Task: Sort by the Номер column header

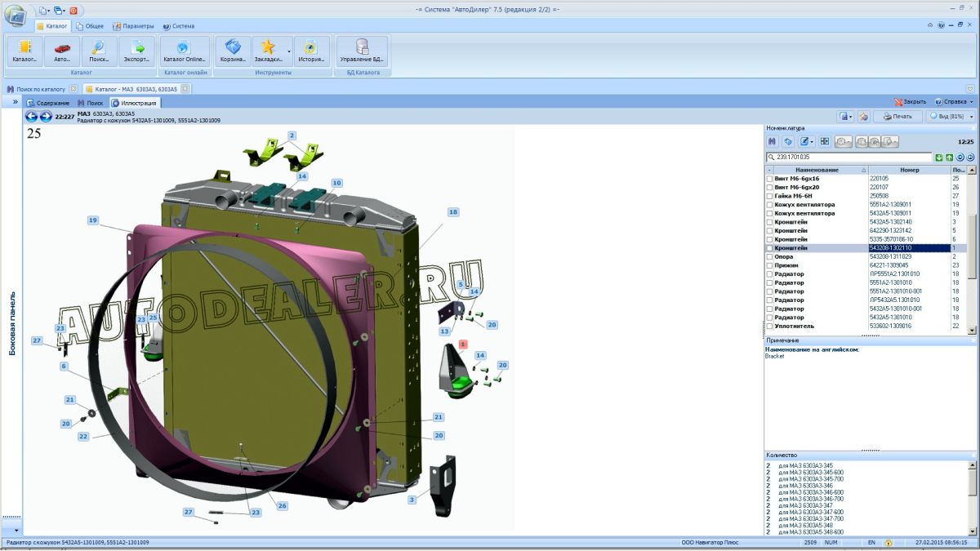Action: pyautogui.click(x=909, y=170)
